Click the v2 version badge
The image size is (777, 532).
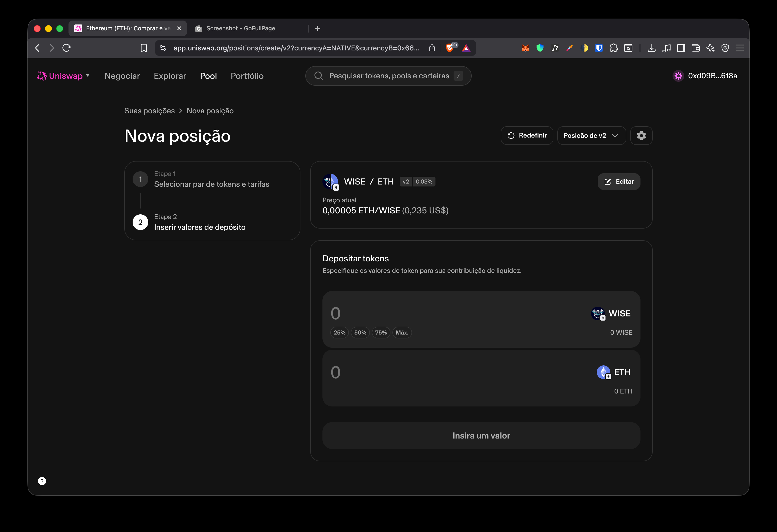tap(406, 182)
